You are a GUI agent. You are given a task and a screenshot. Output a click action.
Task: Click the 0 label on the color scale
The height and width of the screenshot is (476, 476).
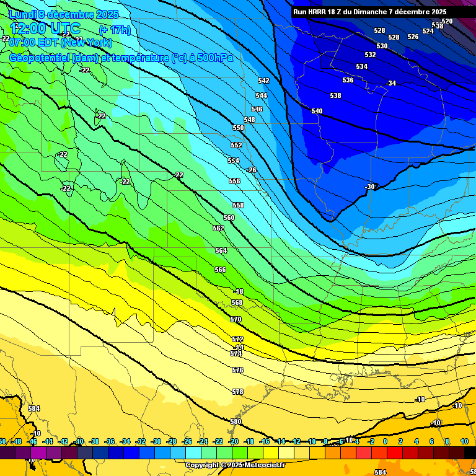(385, 441)
